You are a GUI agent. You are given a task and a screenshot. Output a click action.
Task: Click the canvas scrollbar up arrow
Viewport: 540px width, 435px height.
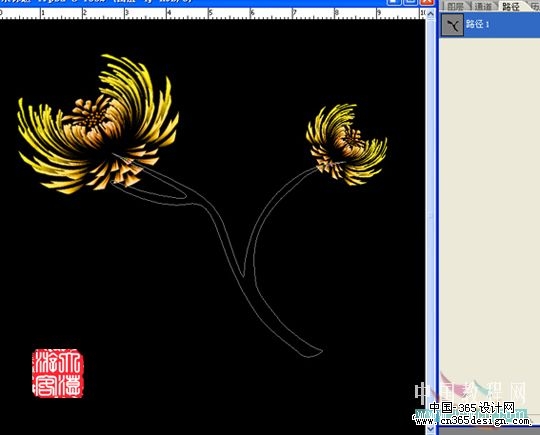point(431,14)
